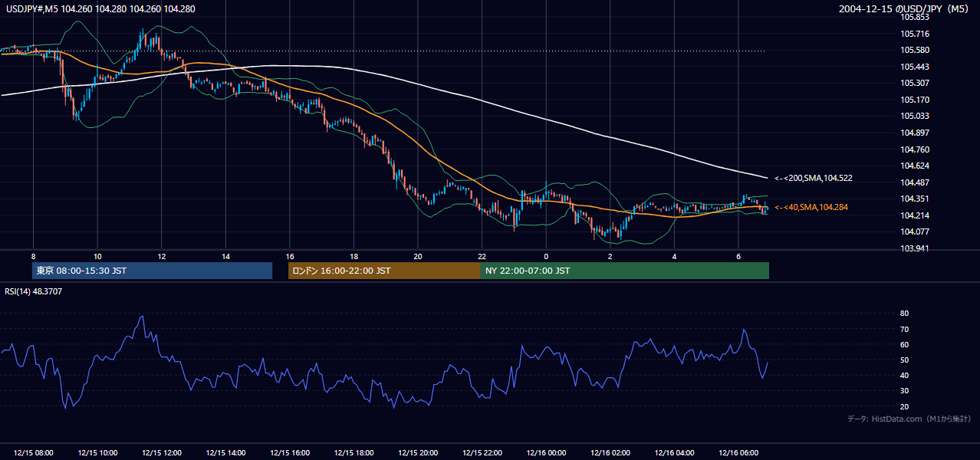Click the RSI(14) 48.3707 indicator label
The image size is (980, 460).
click(34, 291)
